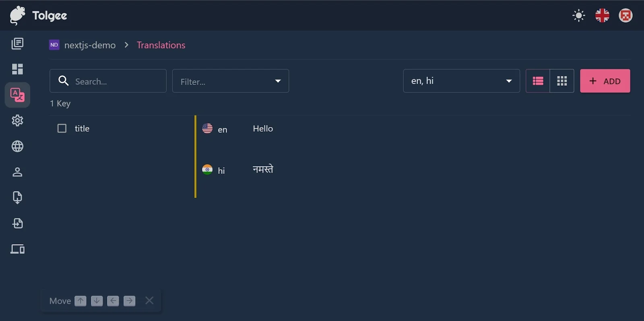
Task: Open project settings via the gear icon
Action: tap(17, 120)
